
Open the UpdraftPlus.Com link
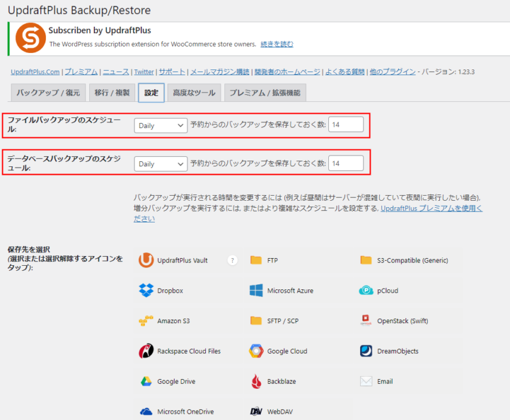click(x=36, y=72)
